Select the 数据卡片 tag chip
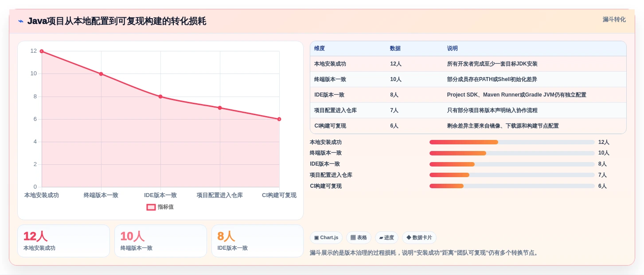Image resolution: width=644 pixels, height=275 pixels. (x=419, y=237)
